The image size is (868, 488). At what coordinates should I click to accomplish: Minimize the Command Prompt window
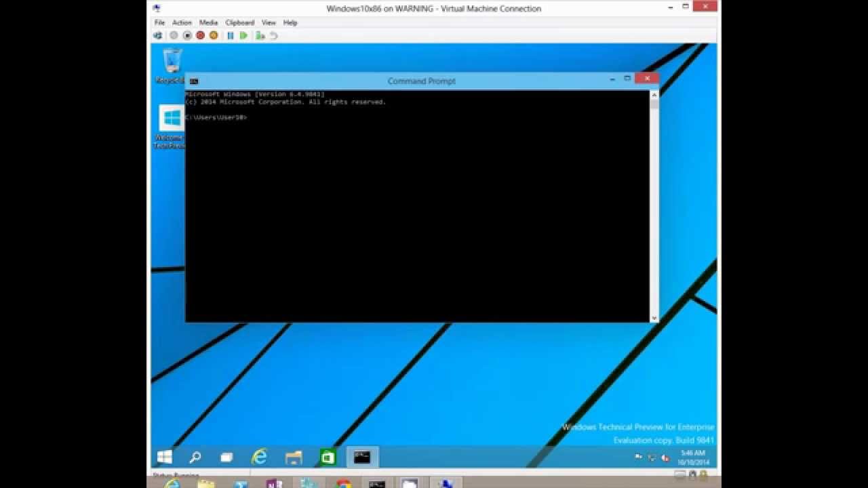(x=612, y=79)
